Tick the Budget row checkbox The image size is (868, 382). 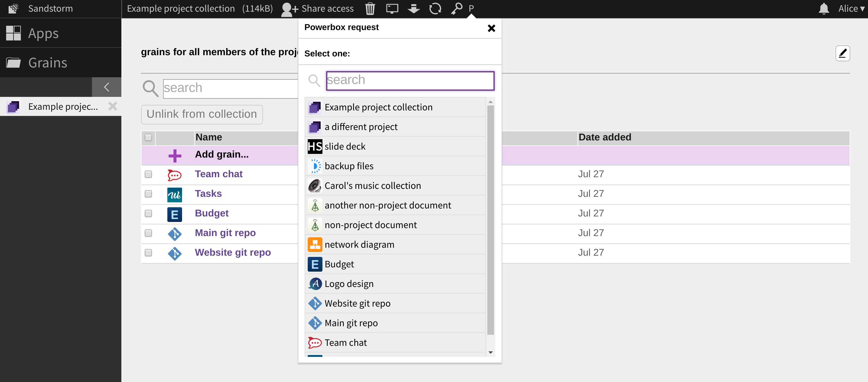148,213
